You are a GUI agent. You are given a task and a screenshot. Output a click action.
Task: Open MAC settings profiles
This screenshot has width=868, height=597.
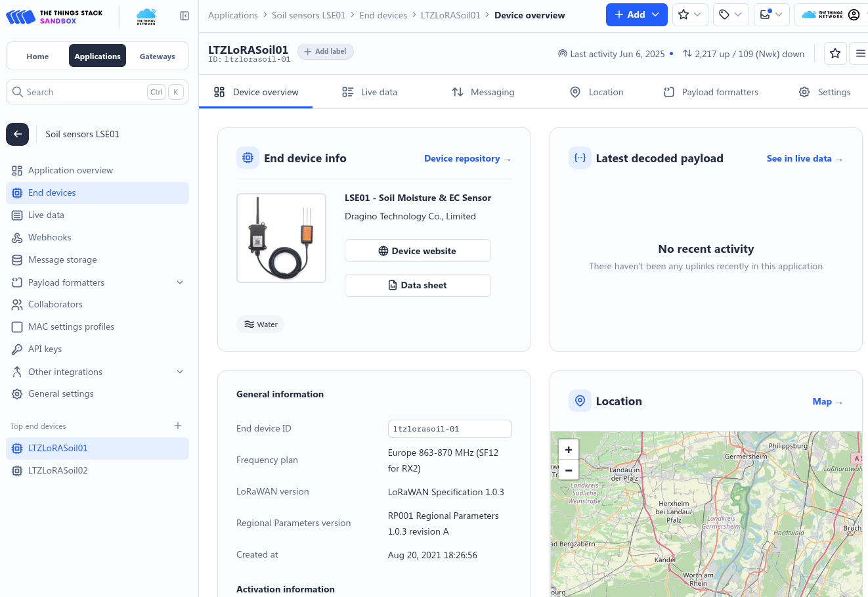coord(97,327)
